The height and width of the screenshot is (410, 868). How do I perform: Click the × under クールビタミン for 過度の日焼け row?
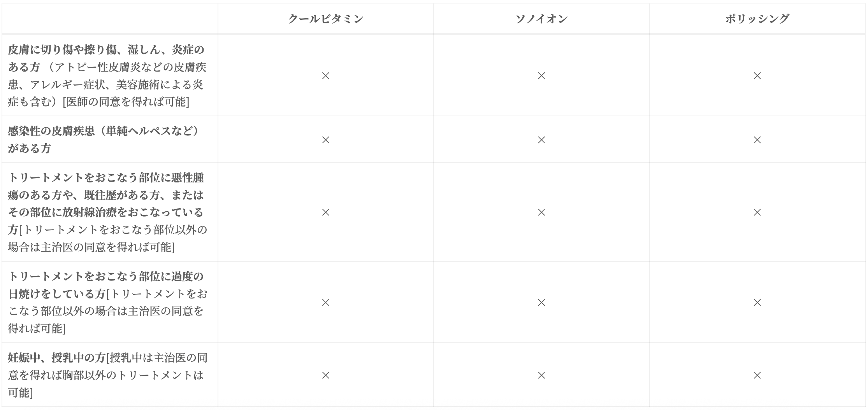pos(326,303)
